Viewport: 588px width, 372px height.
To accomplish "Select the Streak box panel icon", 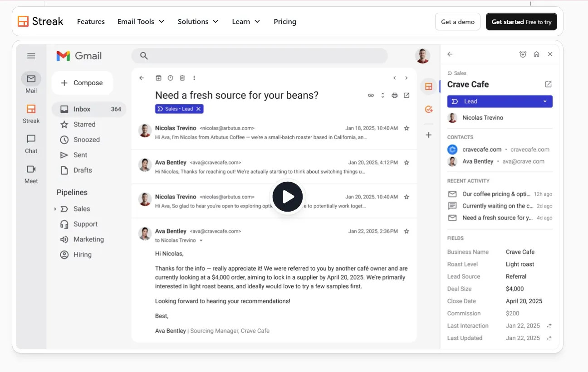I will point(429,87).
